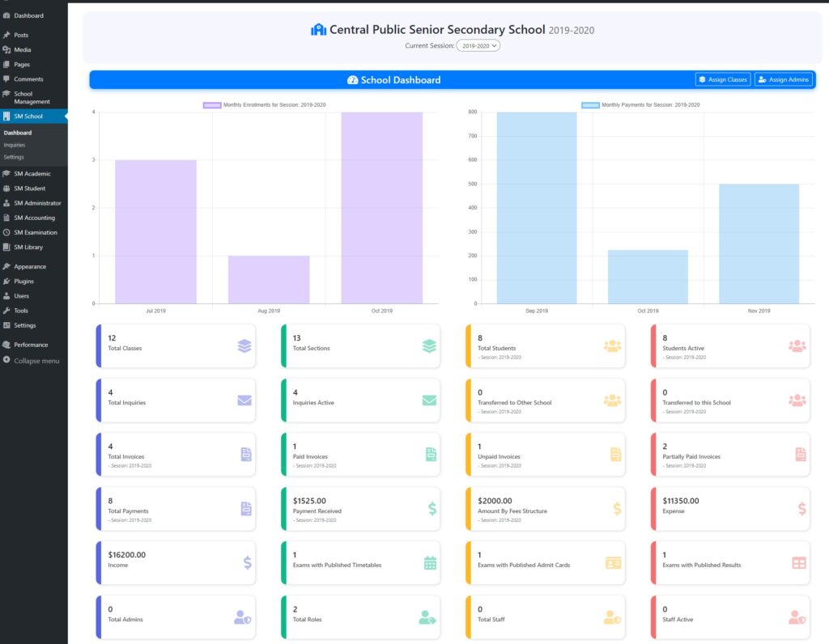Viewport: 829px width, 644px height.
Task: Open the Current Session dropdown
Action: click(478, 46)
